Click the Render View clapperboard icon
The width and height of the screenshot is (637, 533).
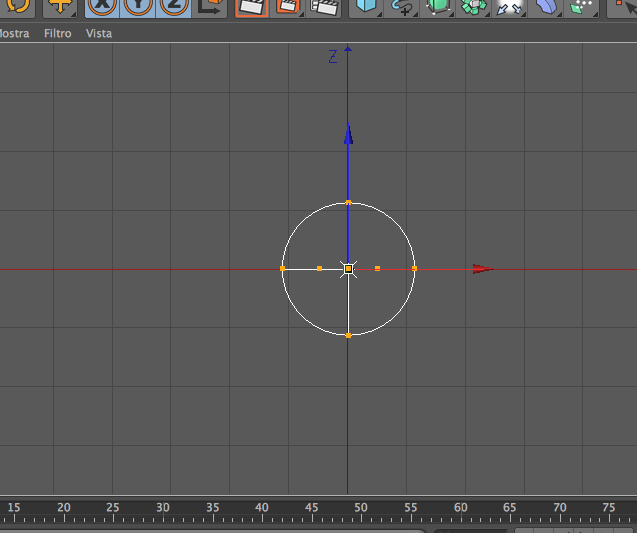coord(252,6)
